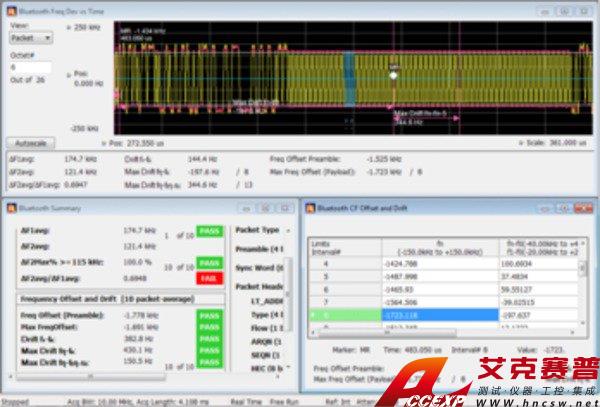
Task: Click the red FAIL indicator for ΔF2avg/ΔF1avg
Action: (207, 279)
